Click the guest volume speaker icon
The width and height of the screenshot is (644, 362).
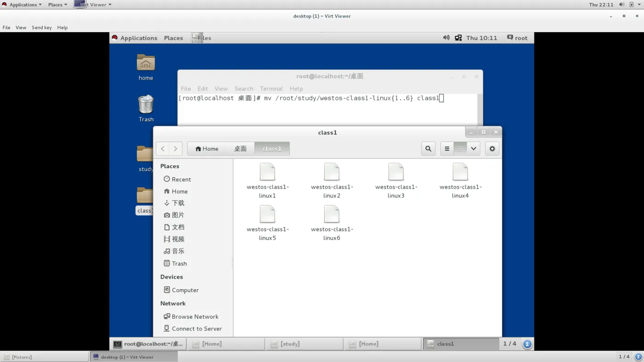pyautogui.click(x=446, y=38)
